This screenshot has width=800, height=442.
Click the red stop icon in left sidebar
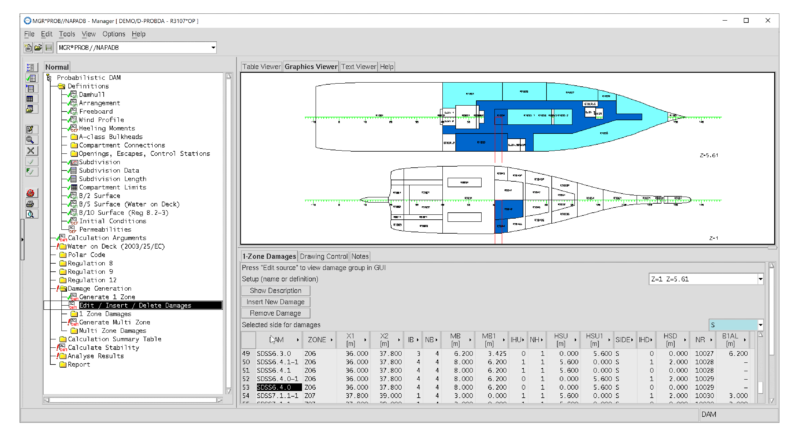click(31, 193)
